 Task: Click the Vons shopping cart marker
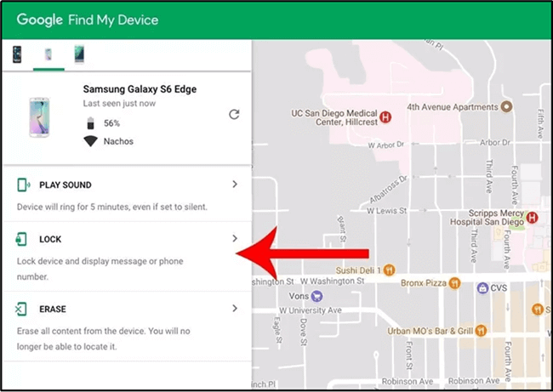pos(316,296)
